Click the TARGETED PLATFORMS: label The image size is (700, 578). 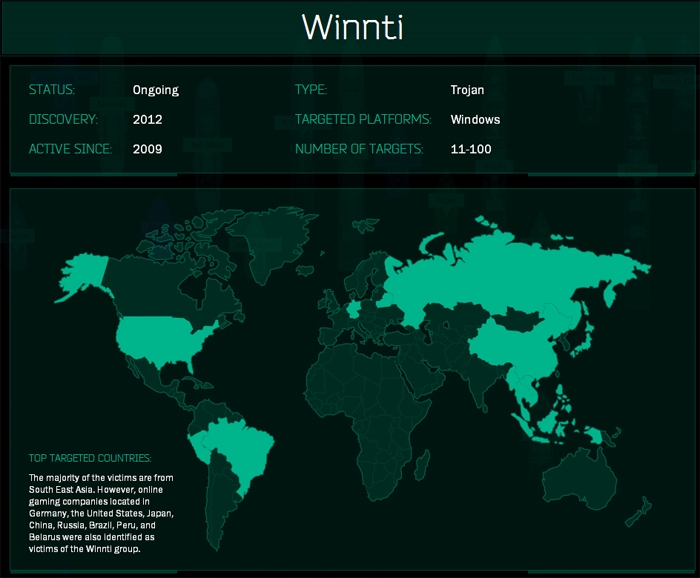(x=363, y=119)
